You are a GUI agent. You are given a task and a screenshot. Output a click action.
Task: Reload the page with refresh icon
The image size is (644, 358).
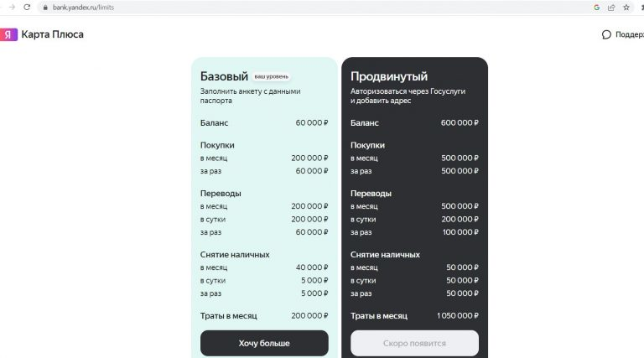point(27,7)
